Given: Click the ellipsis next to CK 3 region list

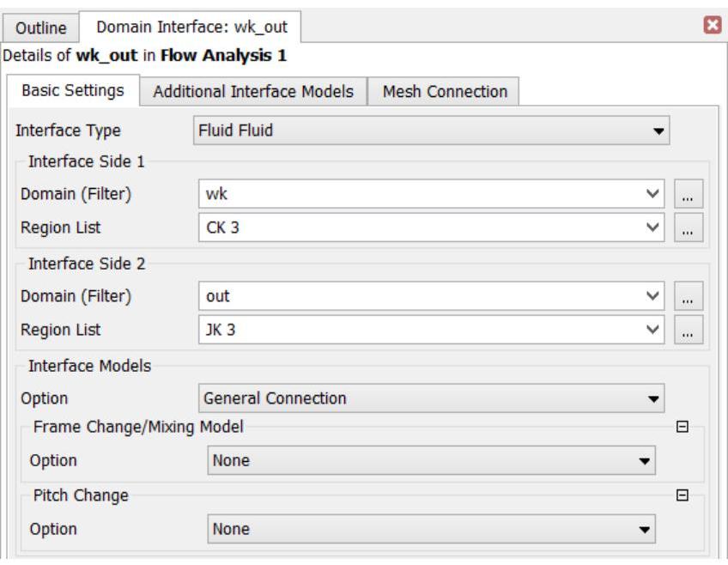Looking at the screenshot, I should pos(689,228).
